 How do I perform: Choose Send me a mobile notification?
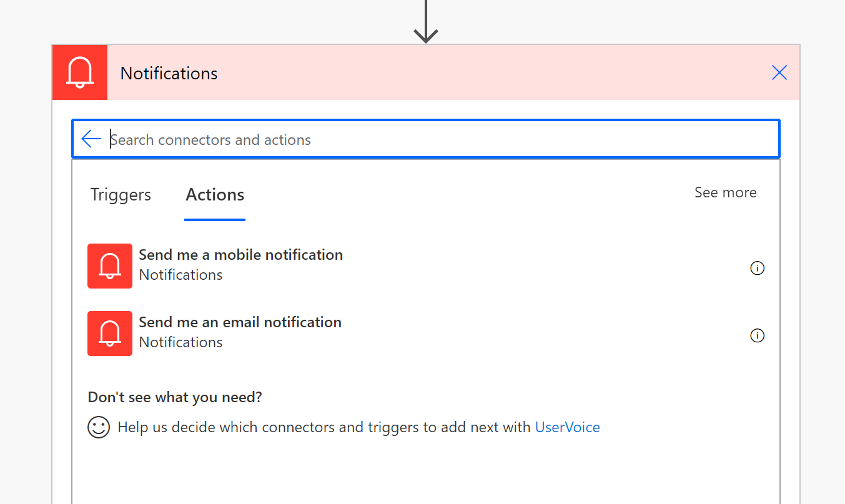240,255
